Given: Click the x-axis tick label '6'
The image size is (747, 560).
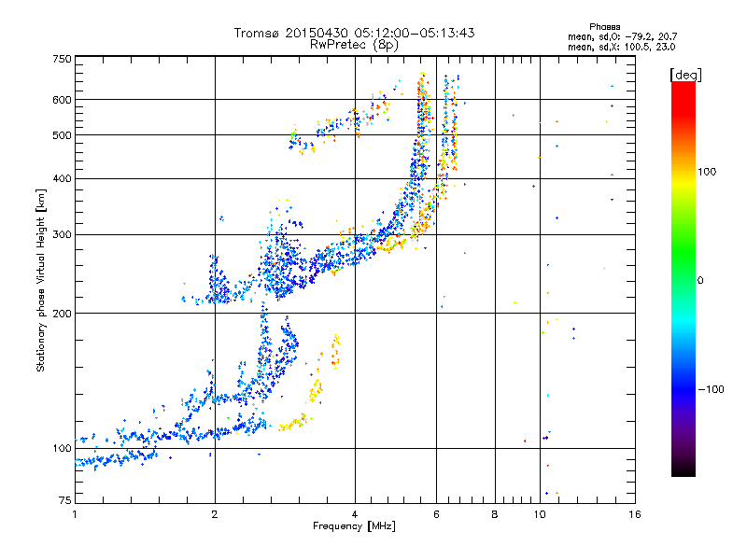Looking at the screenshot, I should click(x=436, y=514).
